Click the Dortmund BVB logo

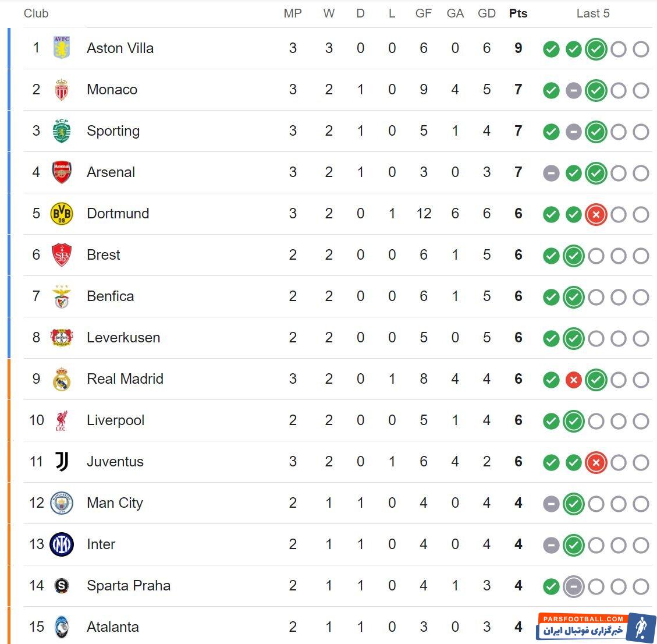pos(61,214)
